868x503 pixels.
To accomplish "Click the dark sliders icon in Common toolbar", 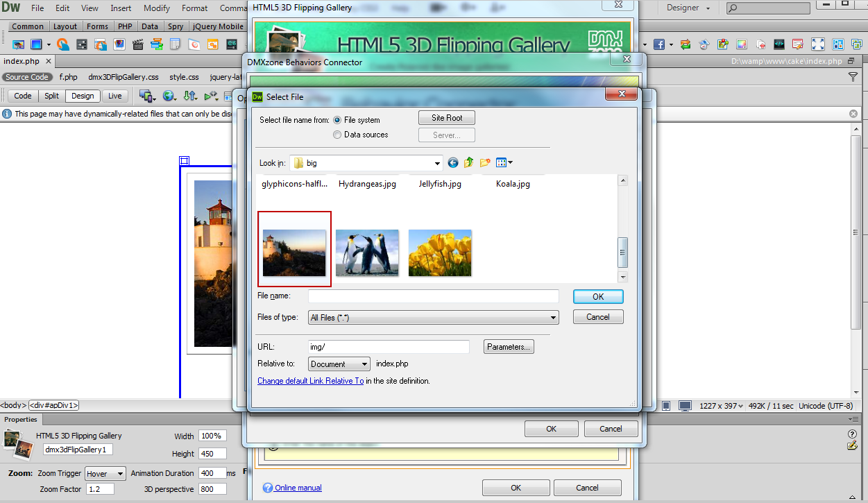I will 82,44.
